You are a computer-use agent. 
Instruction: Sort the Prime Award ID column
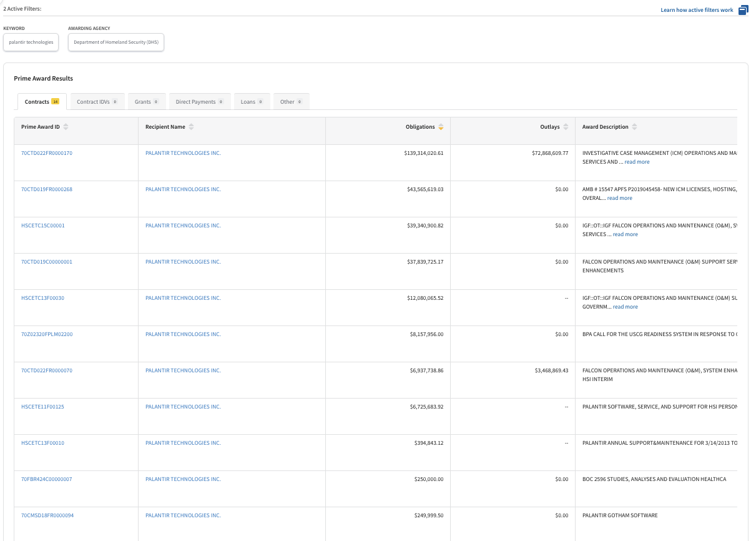coord(67,126)
